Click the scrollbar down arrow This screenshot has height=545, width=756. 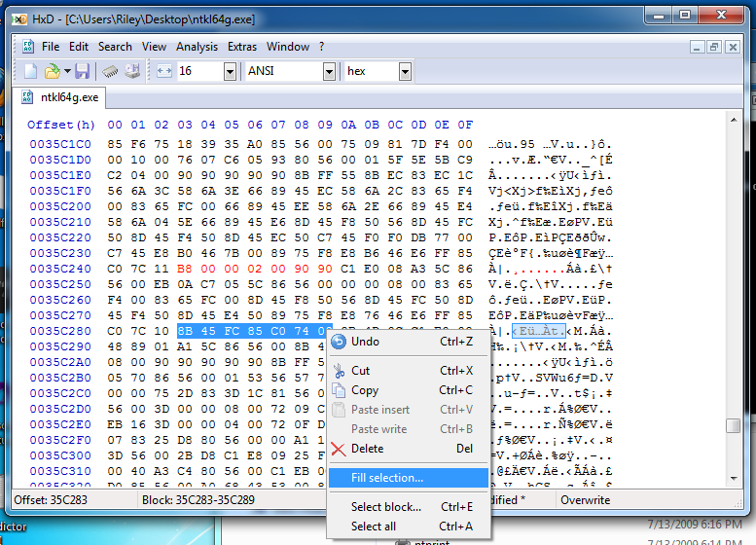click(734, 479)
